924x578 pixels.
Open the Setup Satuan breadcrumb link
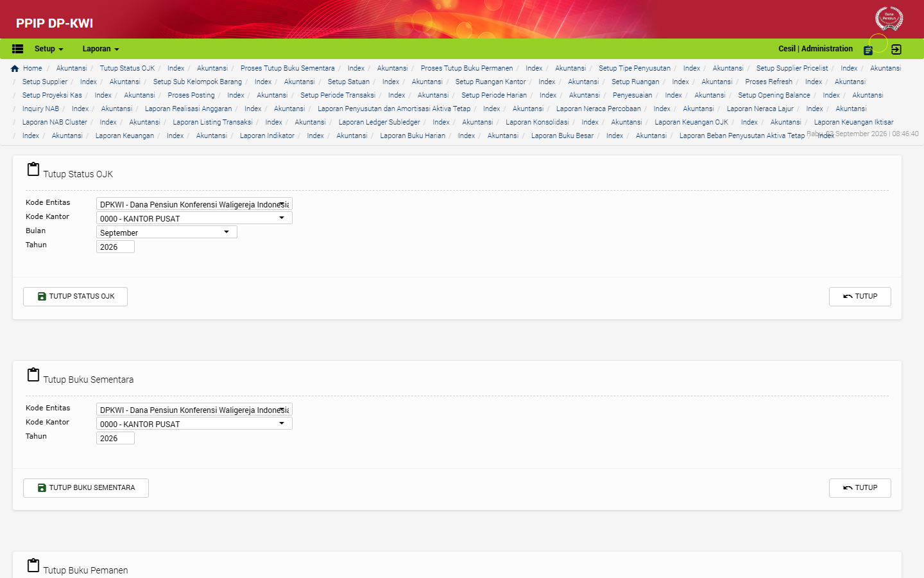pyautogui.click(x=348, y=82)
